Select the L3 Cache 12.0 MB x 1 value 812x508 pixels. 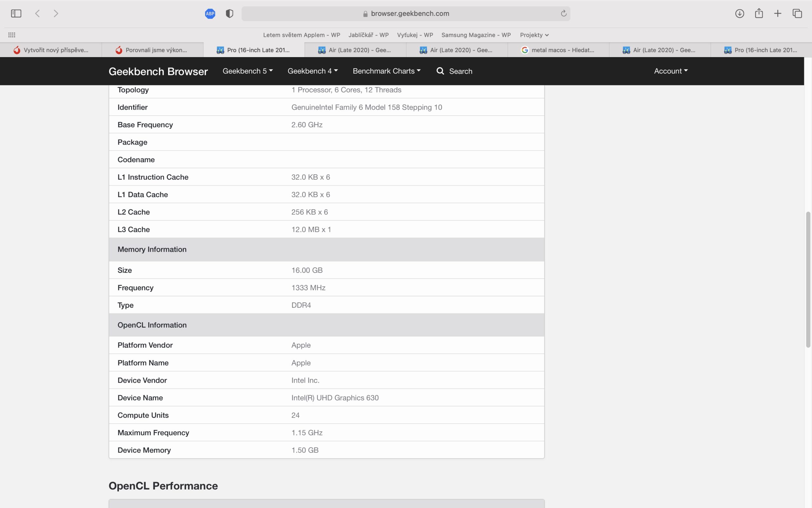coord(311,230)
